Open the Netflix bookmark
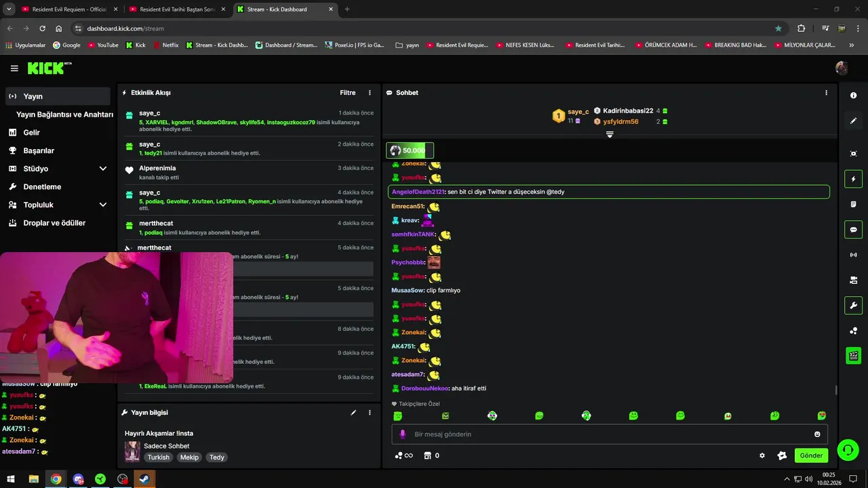The height and width of the screenshot is (488, 868). click(x=166, y=45)
